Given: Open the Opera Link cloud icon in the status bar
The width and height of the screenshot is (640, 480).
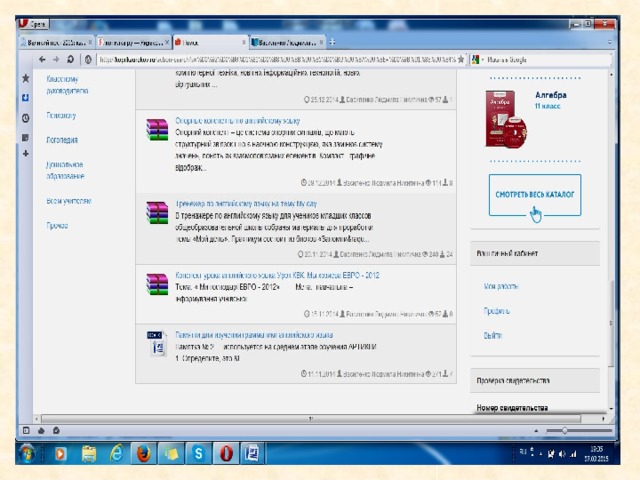Looking at the screenshot, I should [x=41, y=431].
